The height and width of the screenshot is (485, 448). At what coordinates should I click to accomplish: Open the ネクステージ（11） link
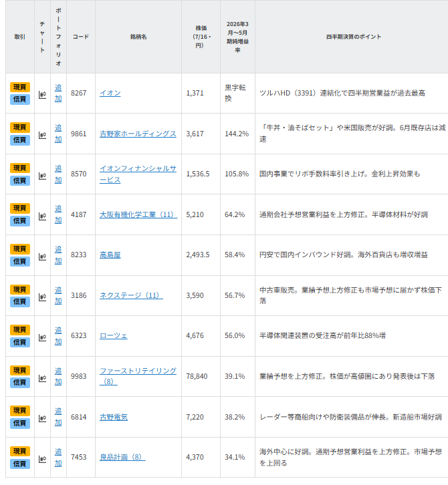pyautogui.click(x=131, y=295)
